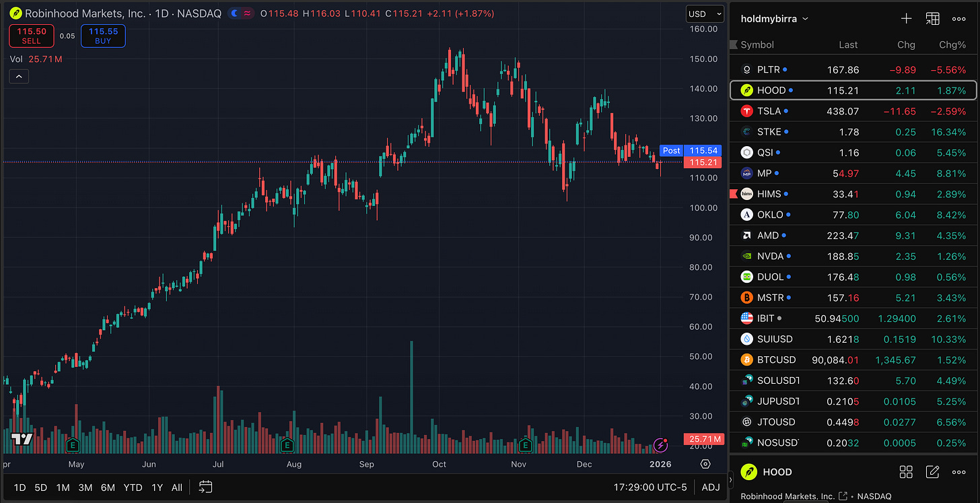The height and width of the screenshot is (503, 980).
Task: Select the MP symbol in the watchlist
Action: pyautogui.click(x=853, y=173)
